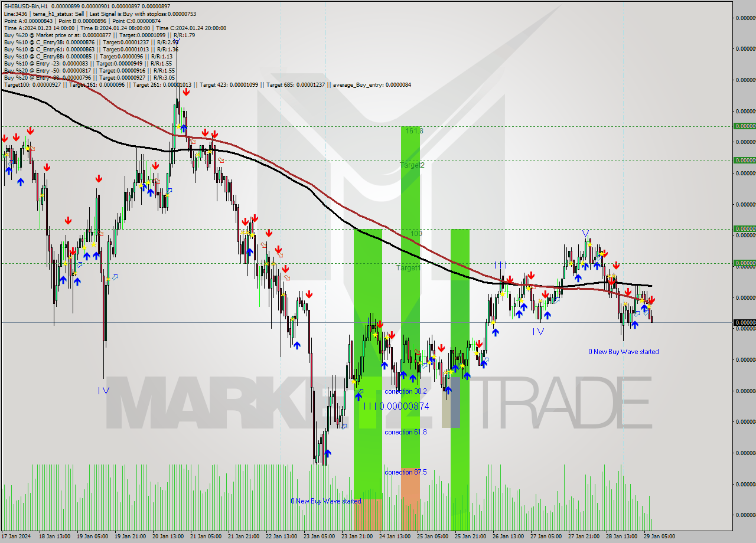The height and width of the screenshot is (543, 756).
Task: Select the 'Point A:0.00000843' value
Action: coord(28,21)
